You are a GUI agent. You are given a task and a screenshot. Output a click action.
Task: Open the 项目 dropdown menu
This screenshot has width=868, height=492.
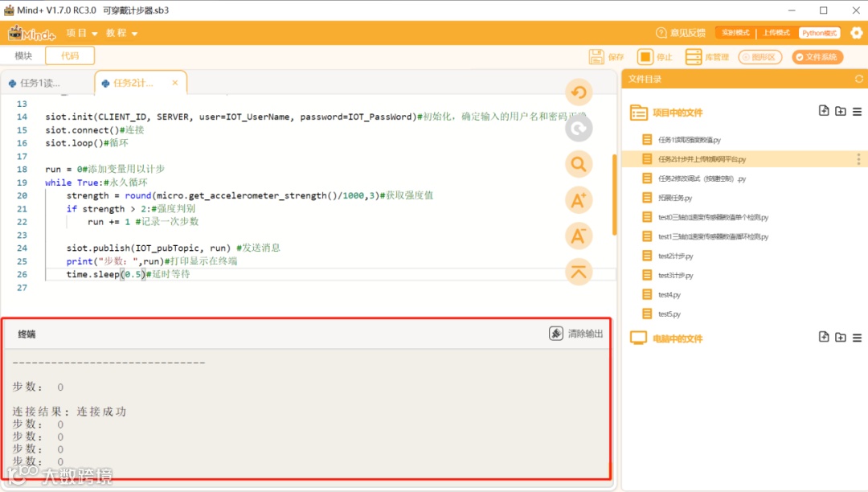81,33
